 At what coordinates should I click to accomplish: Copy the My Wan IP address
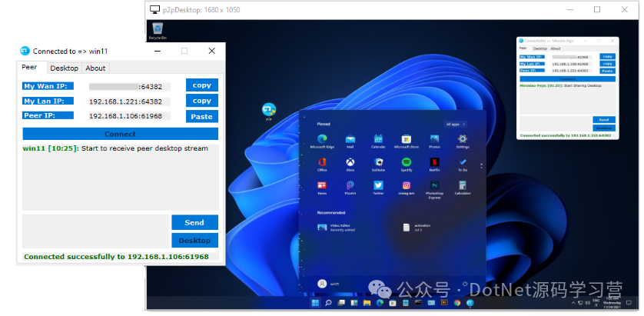[202, 85]
